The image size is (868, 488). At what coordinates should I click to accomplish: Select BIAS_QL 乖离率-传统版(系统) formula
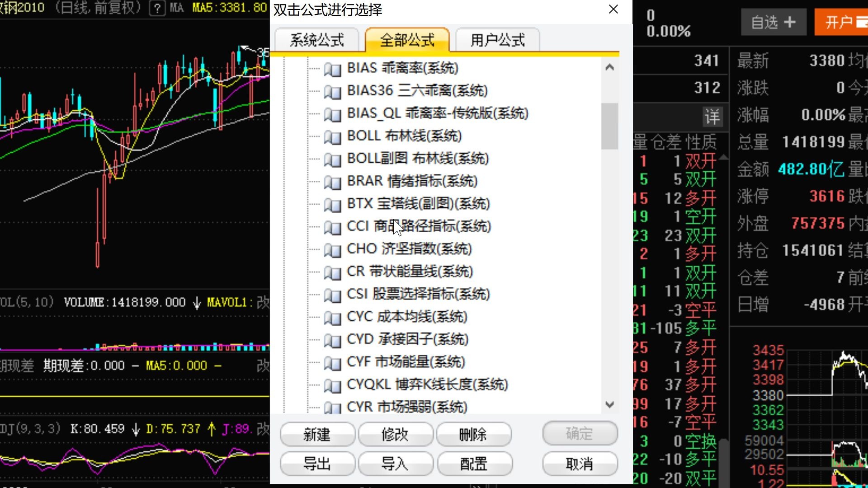click(x=438, y=113)
